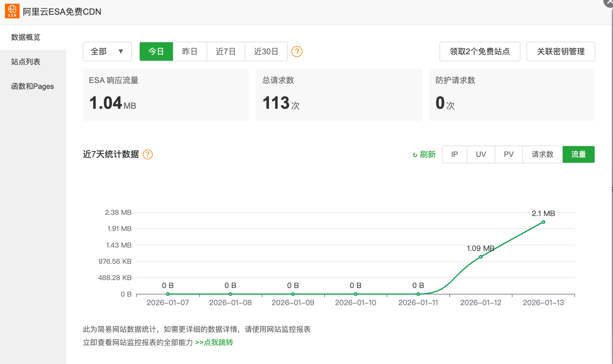Show the IP chart metric
This screenshot has height=364, width=613.
454,154
